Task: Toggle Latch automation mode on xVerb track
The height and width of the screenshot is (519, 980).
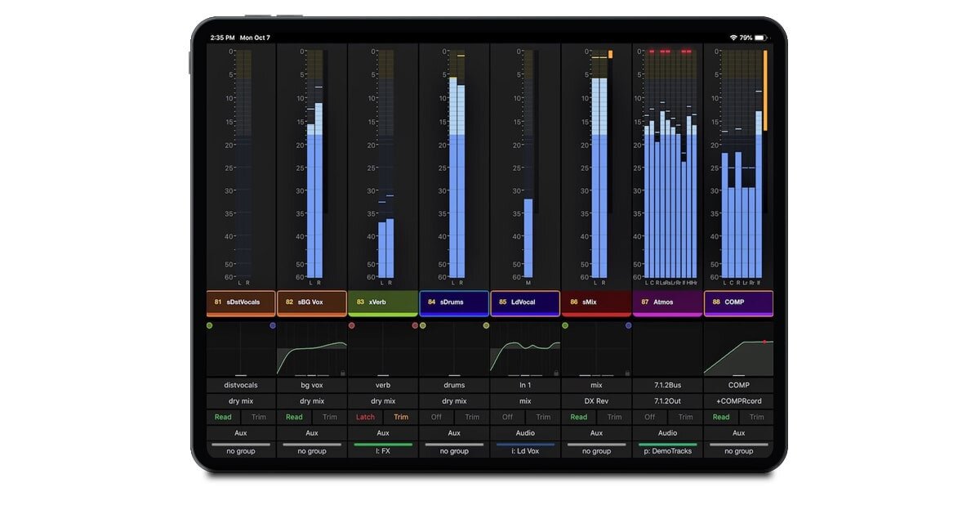Action: [365, 417]
